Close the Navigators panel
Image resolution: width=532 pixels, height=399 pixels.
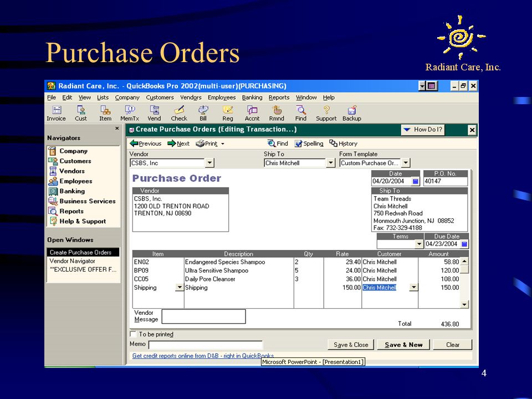tap(117, 128)
